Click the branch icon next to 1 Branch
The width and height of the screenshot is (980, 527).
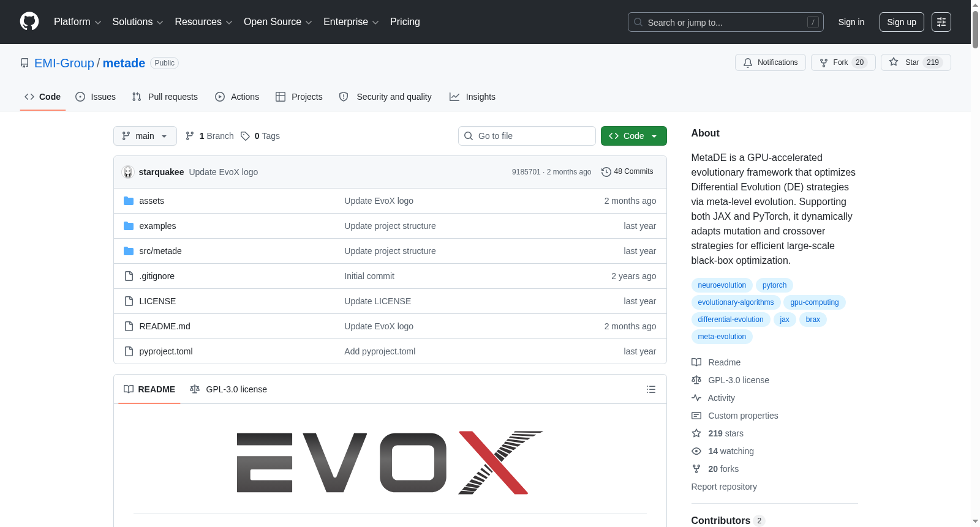[190, 136]
